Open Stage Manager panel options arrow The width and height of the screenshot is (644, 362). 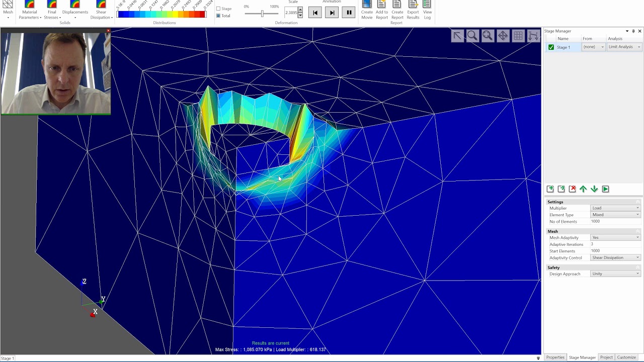[x=627, y=31]
